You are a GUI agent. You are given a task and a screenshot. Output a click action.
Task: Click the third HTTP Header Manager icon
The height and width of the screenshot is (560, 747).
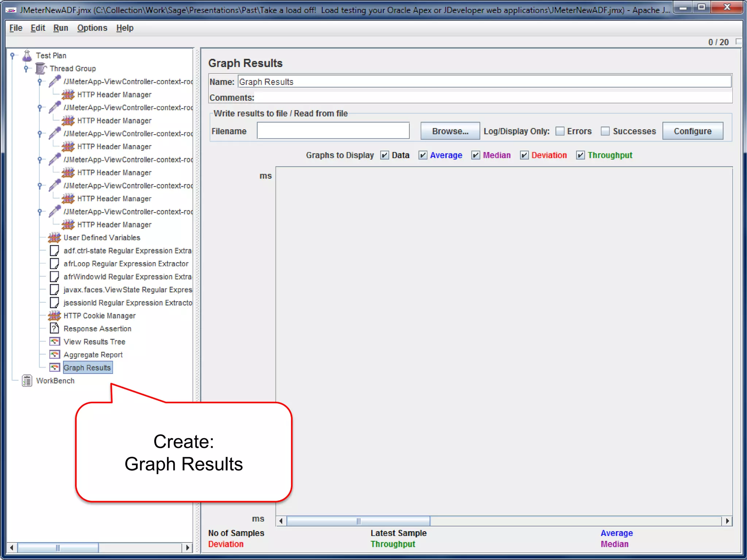(68, 147)
